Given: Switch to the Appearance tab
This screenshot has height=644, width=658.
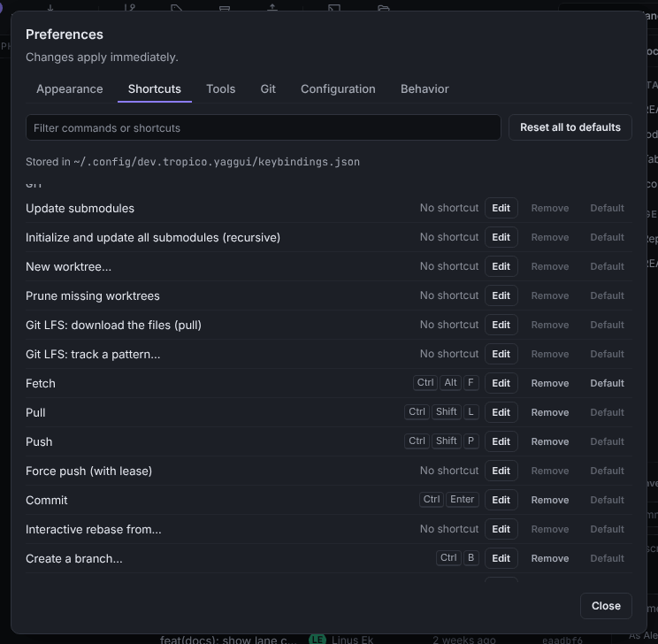Looking at the screenshot, I should coord(69,89).
